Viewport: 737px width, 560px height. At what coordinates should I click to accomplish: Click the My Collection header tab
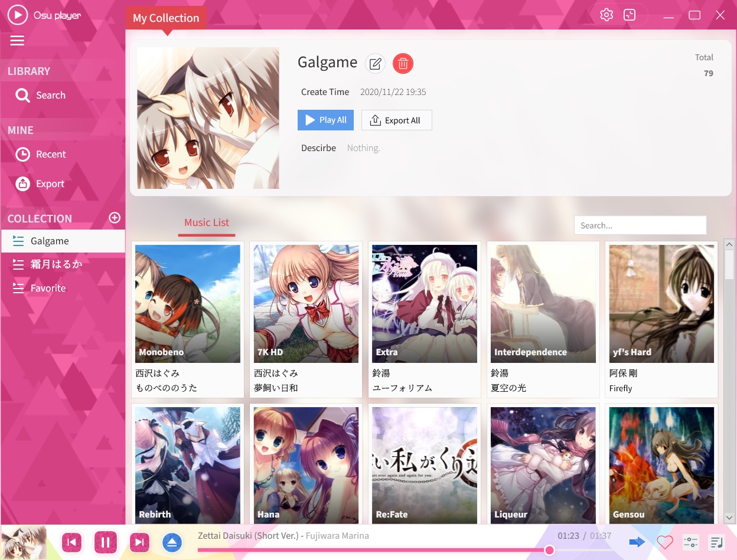tap(166, 18)
